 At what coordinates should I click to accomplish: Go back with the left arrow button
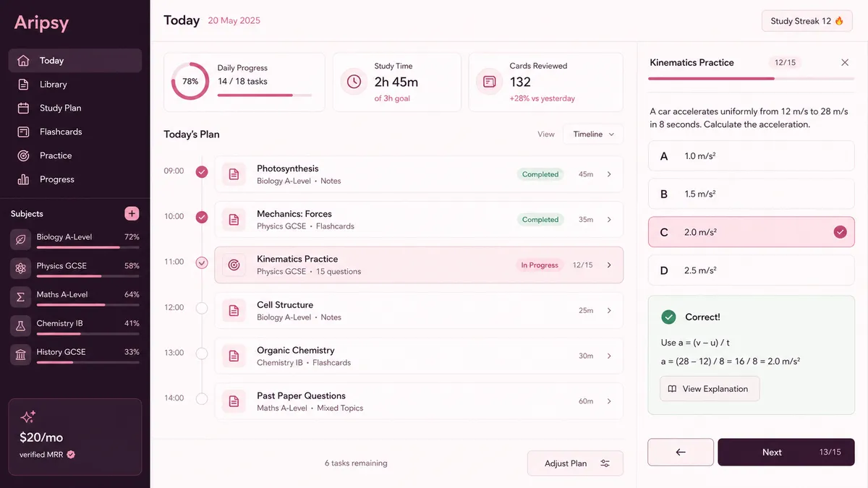(x=681, y=452)
